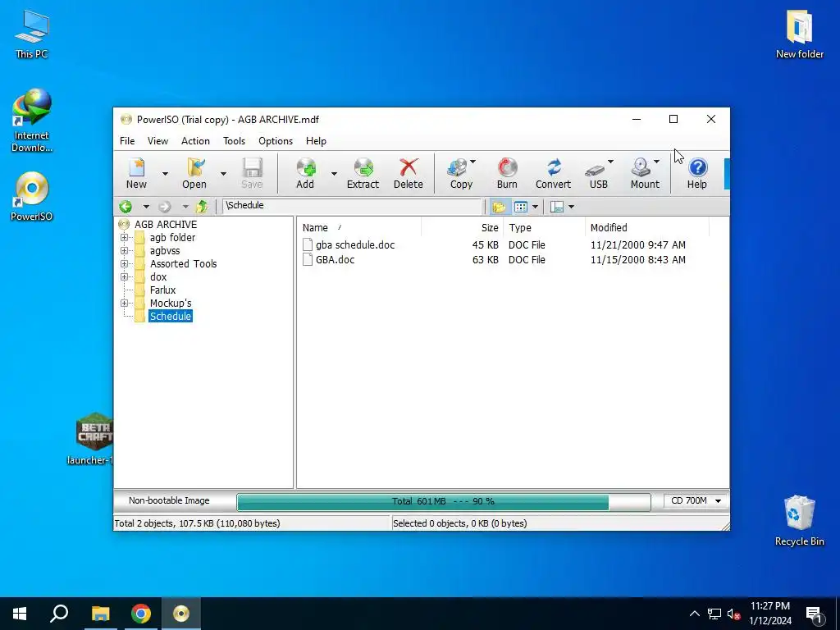Expand the agbvss tree node
This screenshot has width=840, height=630.
click(125, 251)
